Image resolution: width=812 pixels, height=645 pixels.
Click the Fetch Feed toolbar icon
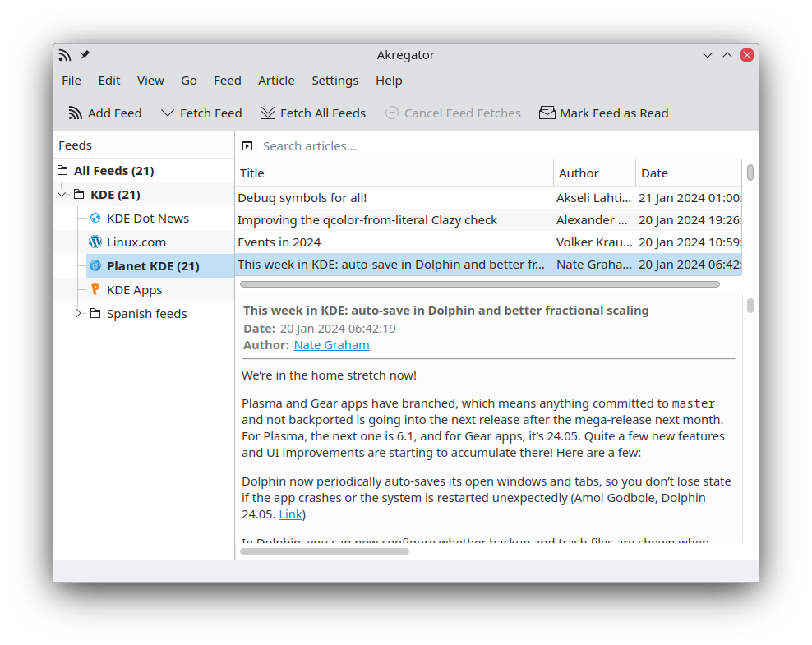[168, 113]
